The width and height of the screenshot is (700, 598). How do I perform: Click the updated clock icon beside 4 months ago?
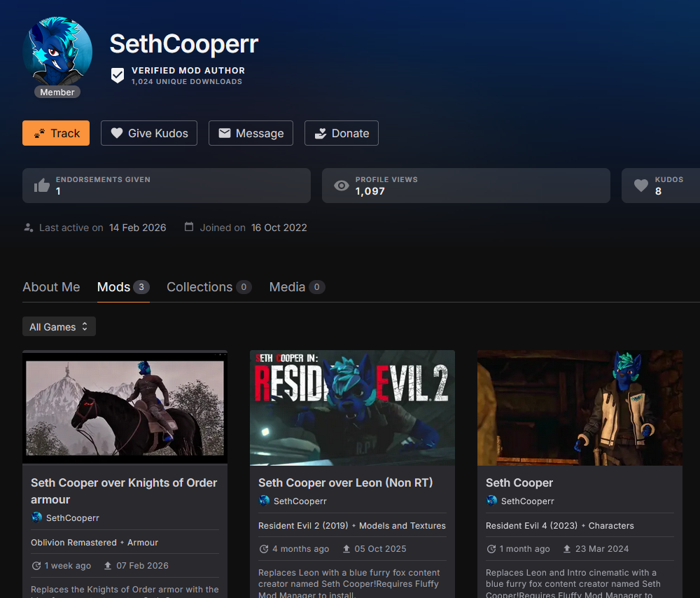tap(264, 549)
